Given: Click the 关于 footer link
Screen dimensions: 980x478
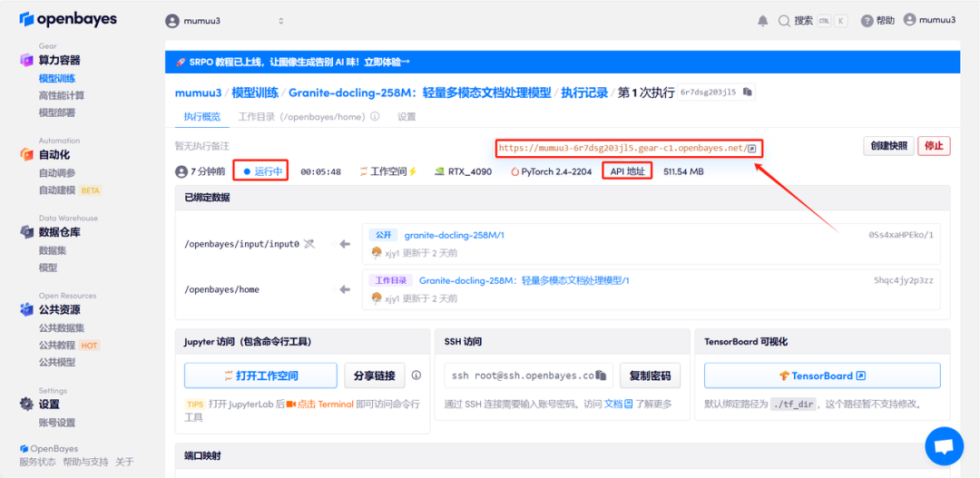Looking at the screenshot, I should pyautogui.click(x=124, y=462).
